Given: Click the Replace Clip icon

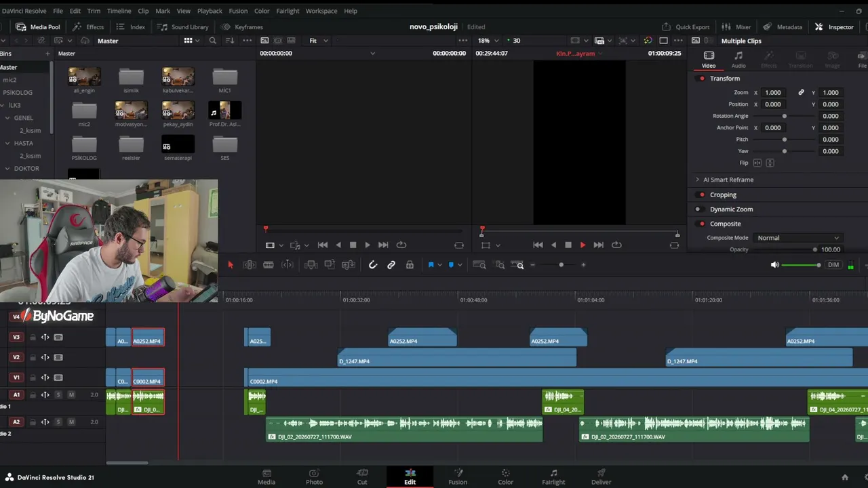Looking at the screenshot, I should click(349, 265).
